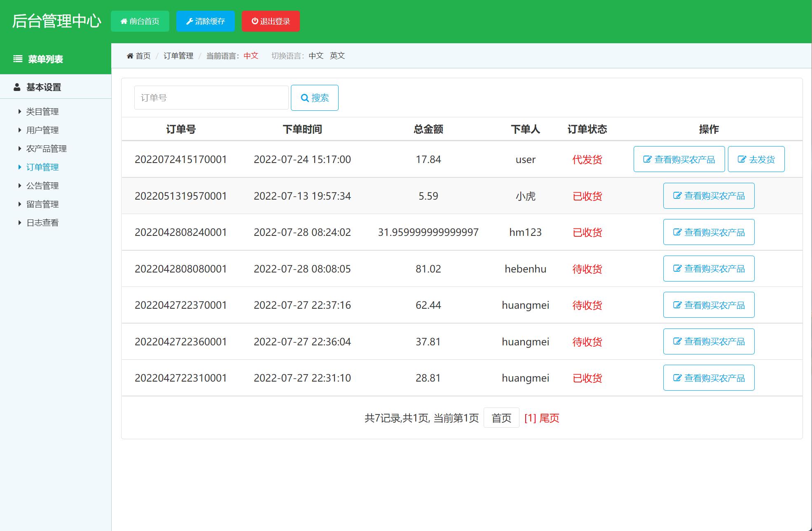Click inside the 订单号 search input
This screenshot has height=531, width=812.
click(211, 98)
